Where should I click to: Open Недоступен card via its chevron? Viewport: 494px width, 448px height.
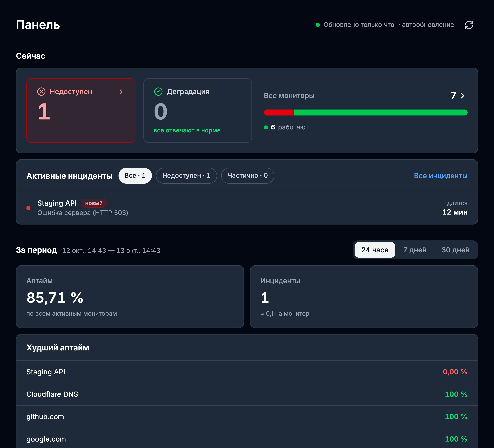click(x=121, y=92)
